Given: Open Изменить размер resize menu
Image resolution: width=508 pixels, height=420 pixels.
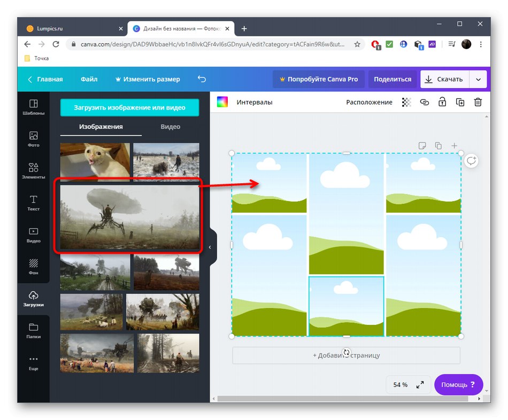Looking at the screenshot, I should (148, 79).
